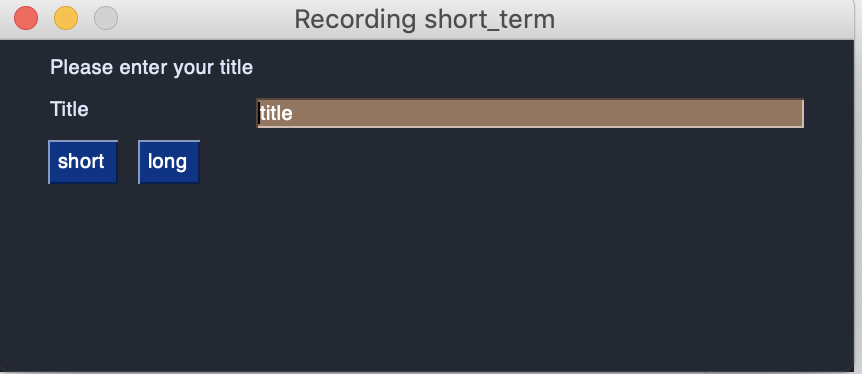Choose the long recording option
This screenshot has height=374, width=862.
pyautogui.click(x=168, y=162)
